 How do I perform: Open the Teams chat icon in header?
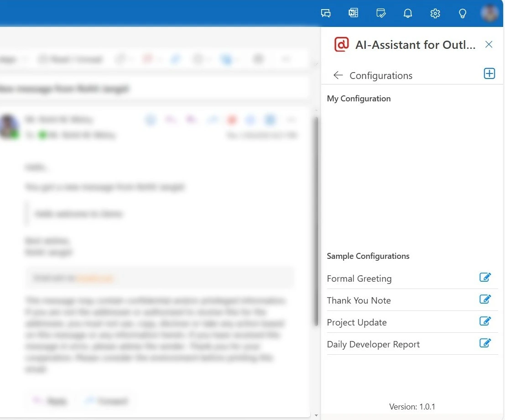326,13
